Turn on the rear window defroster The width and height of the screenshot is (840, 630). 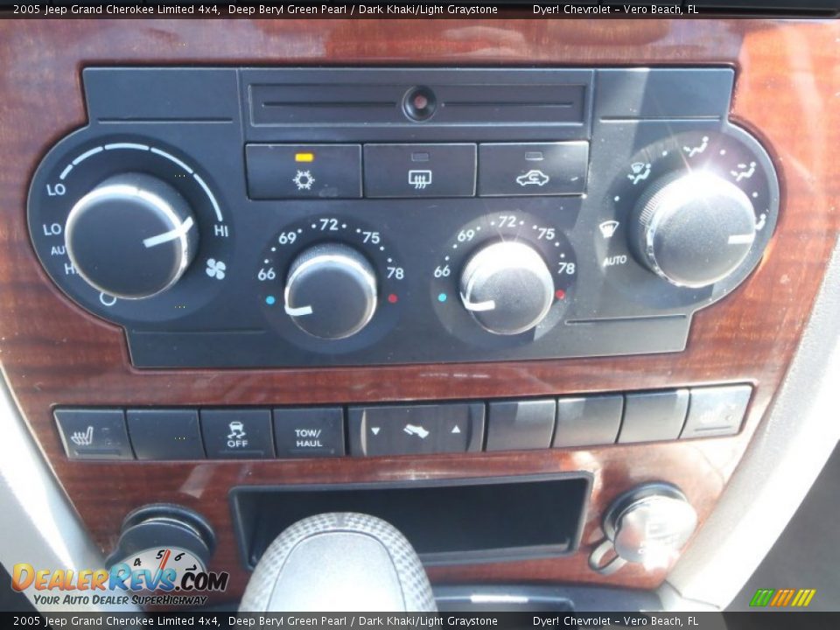419,171
